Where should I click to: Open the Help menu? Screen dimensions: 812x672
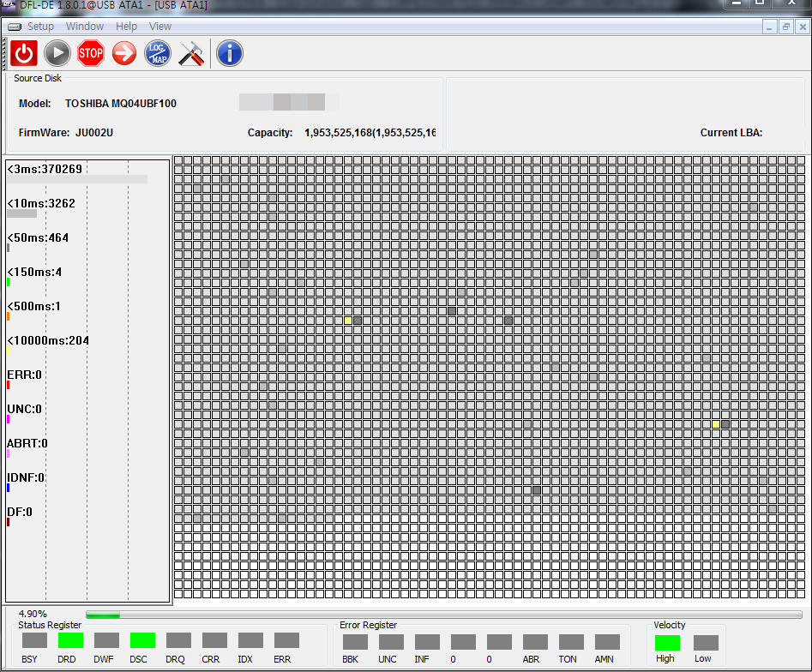126,27
